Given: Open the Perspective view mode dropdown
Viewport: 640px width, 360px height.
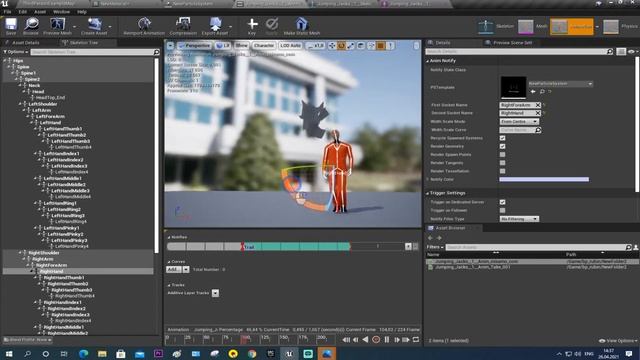Looking at the screenshot, I should tap(194, 46).
